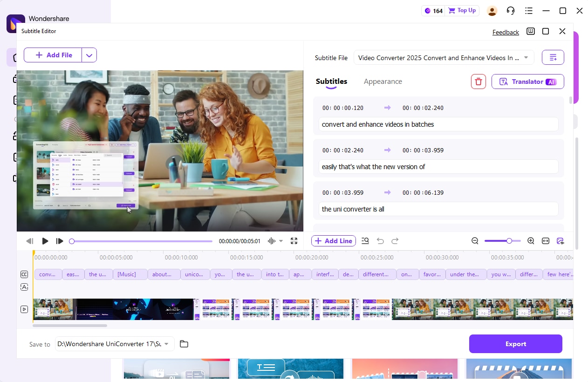Image resolution: width=588 pixels, height=382 pixels.
Task: Open the Add File dropdown arrow
Action: point(89,55)
